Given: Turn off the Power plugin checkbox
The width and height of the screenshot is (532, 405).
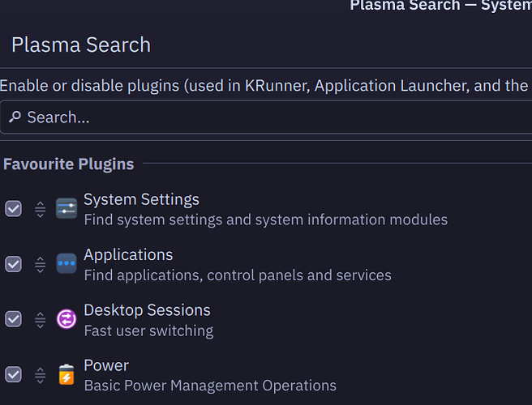Looking at the screenshot, I should click(14, 374).
